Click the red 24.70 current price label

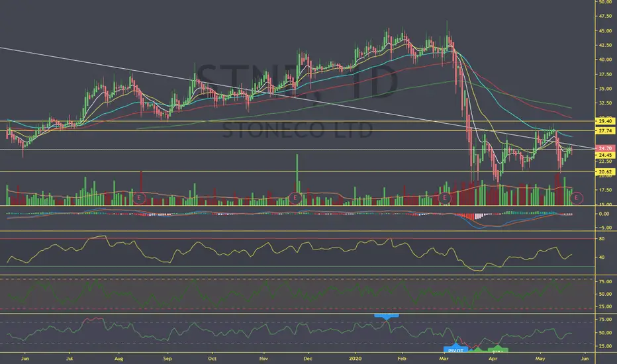(x=605, y=148)
